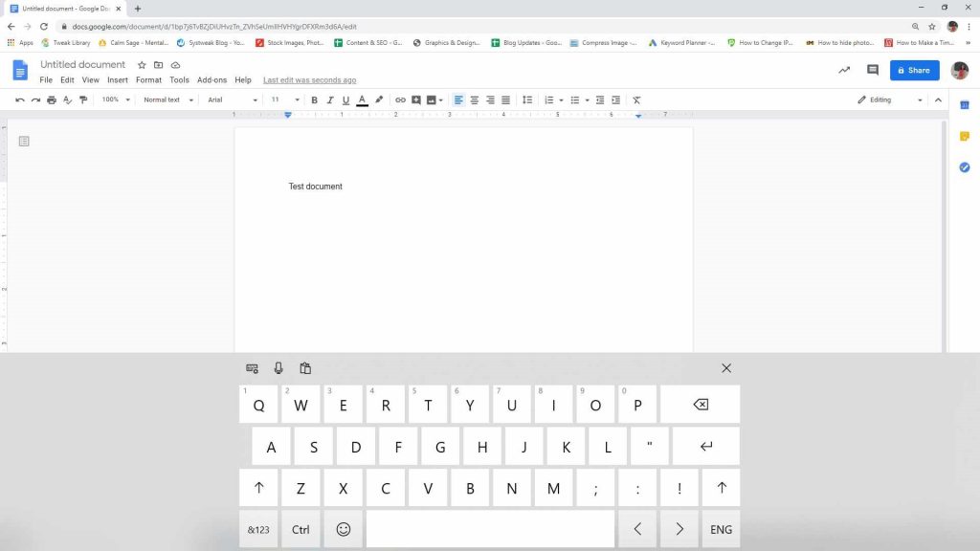Check cloud save status icon

click(176, 65)
